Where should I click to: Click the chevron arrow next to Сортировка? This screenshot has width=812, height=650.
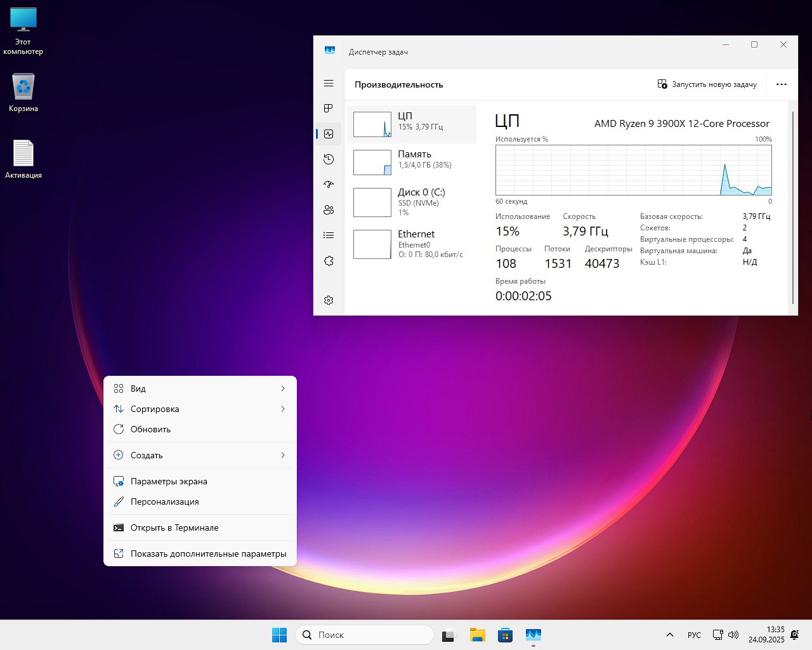click(283, 409)
